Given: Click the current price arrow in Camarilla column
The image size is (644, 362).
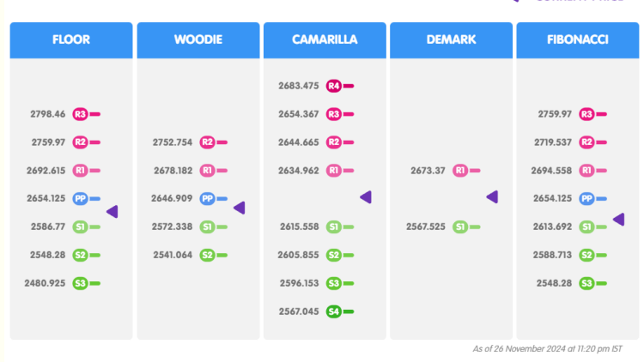Looking at the screenshot, I should [x=366, y=197].
